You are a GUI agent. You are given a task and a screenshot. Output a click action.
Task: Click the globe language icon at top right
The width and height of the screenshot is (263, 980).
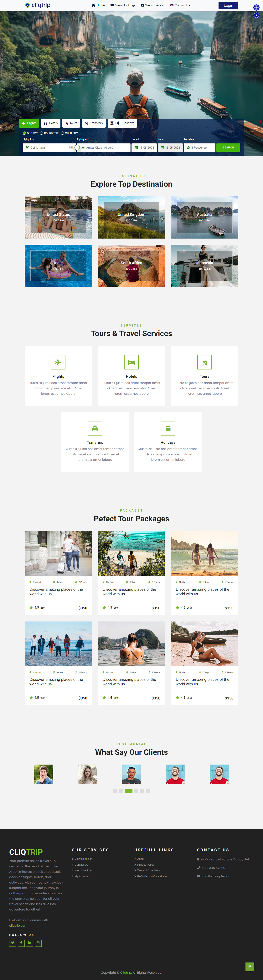256,8
